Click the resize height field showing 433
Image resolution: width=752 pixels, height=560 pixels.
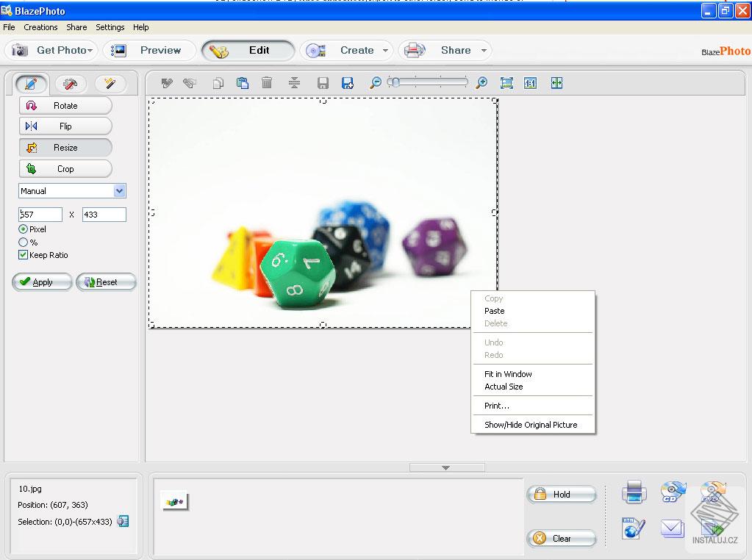tap(104, 215)
